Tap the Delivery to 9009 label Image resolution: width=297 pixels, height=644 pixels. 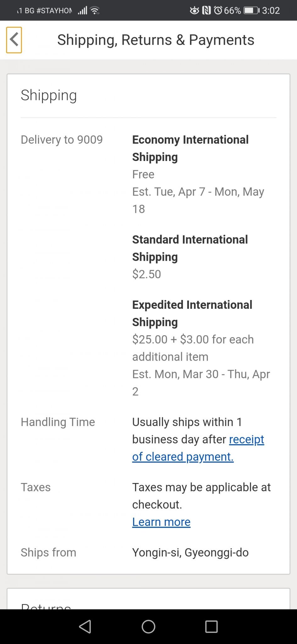coord(62,140)
